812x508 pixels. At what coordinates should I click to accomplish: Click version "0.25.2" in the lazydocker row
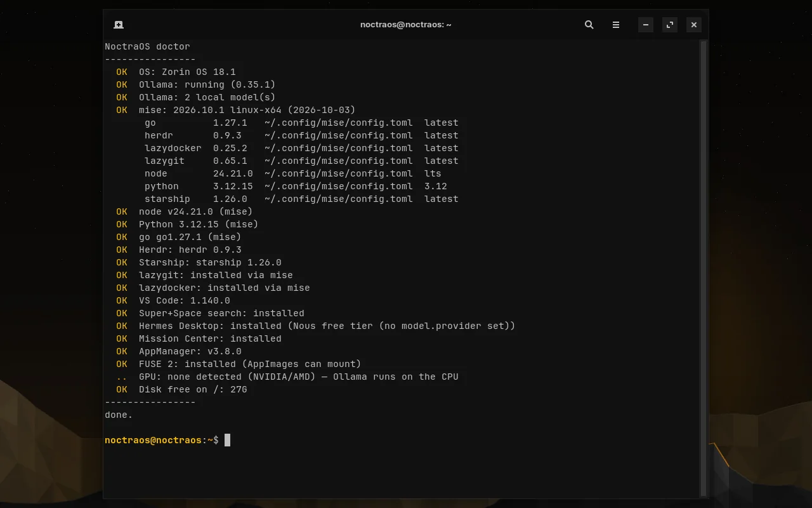[230, 148]
